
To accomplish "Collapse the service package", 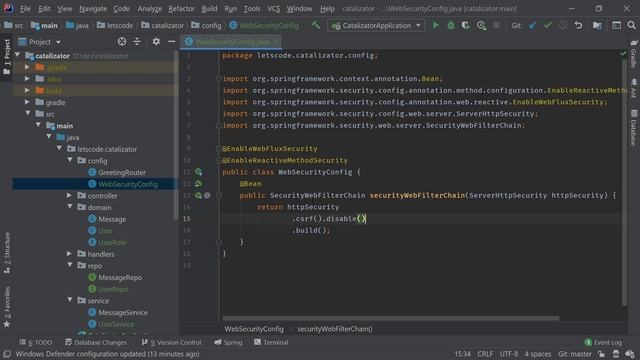I will (x=70, y=300).
